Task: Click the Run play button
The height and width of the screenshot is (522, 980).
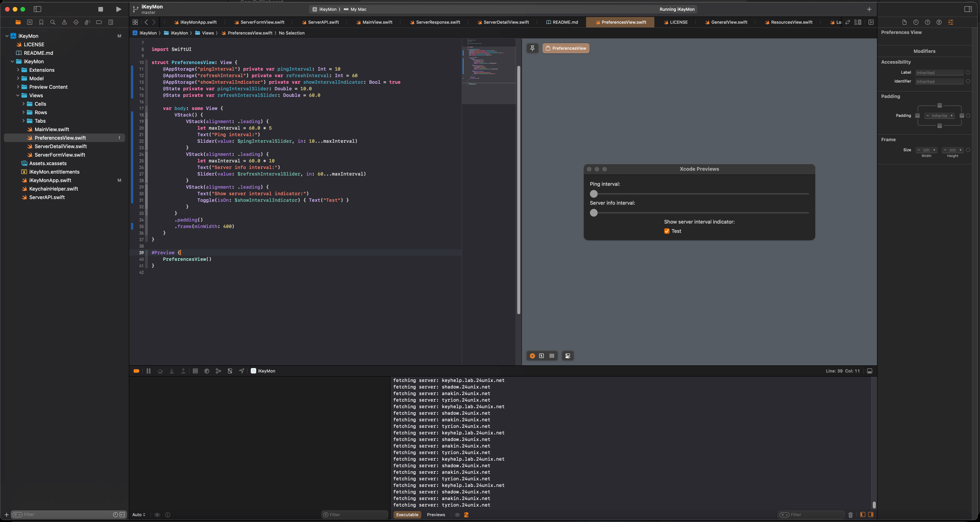Action: click(x=118, y=9)
